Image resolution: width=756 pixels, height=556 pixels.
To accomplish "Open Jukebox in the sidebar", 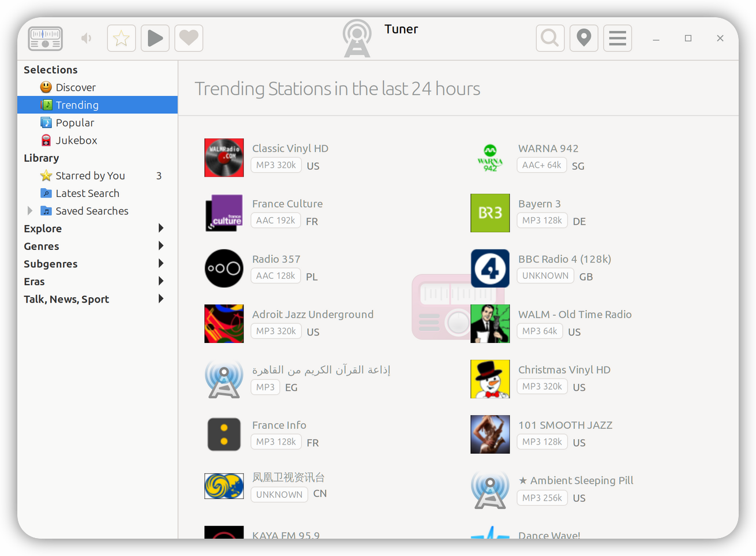I will [98, 140].
